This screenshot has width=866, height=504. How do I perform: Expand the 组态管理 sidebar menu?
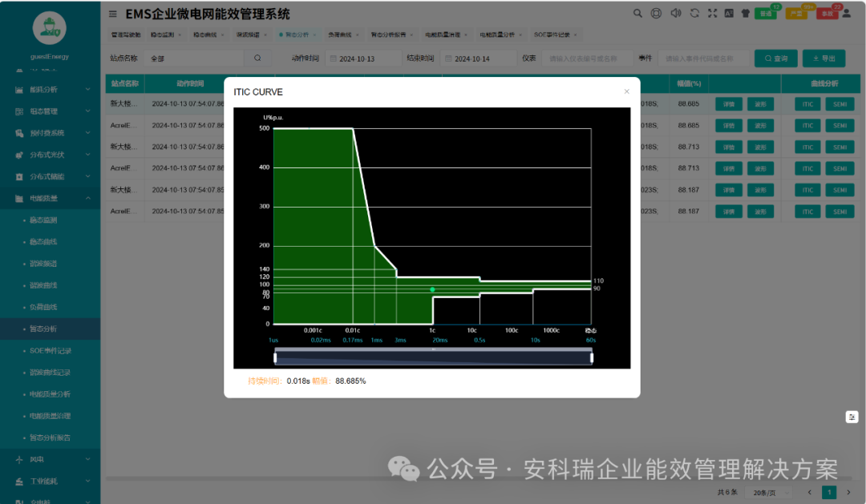[x=51, y=111]
